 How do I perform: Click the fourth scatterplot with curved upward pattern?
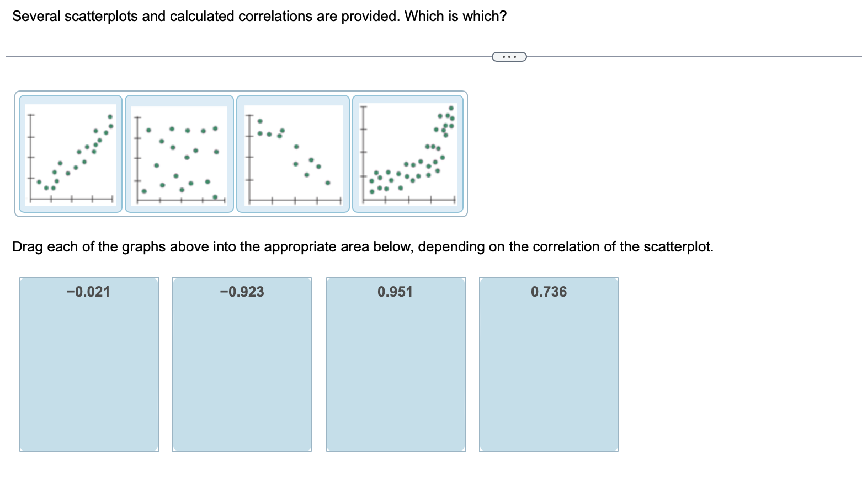(408, 153)
